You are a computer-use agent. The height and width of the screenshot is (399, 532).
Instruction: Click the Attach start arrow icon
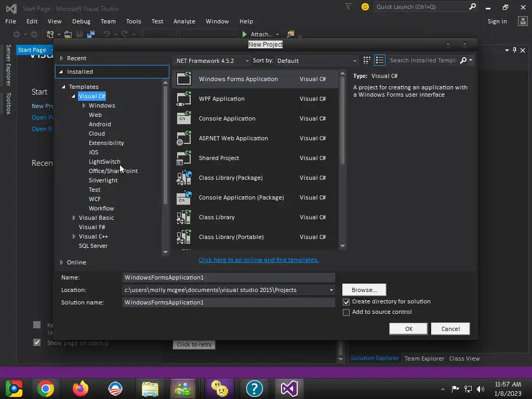[x=244, y=34]
